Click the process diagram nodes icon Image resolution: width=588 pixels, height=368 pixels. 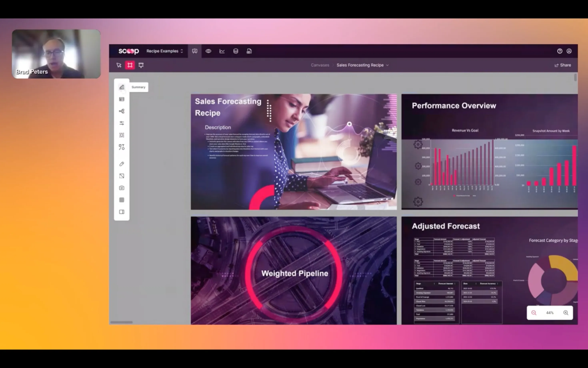(122, 111)
